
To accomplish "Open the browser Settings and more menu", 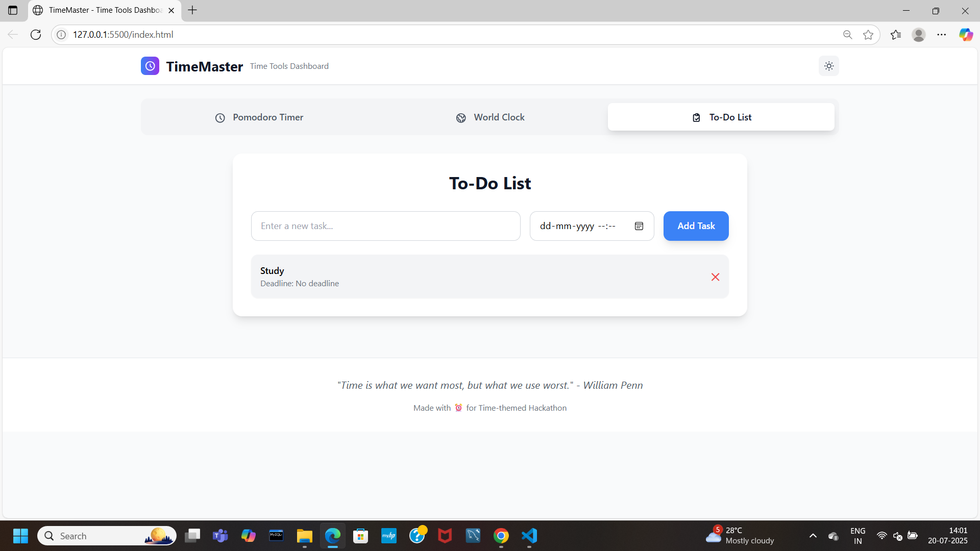I will coord(941,35).
